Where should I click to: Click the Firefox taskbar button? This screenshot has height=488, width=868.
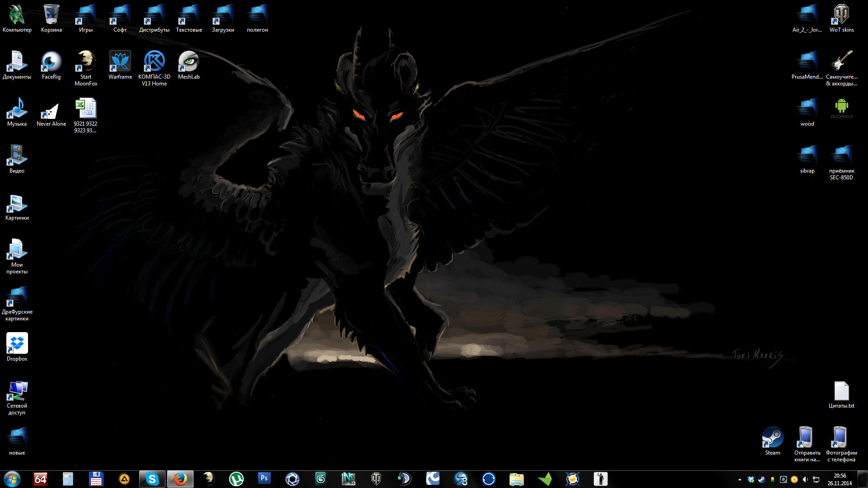180,479
